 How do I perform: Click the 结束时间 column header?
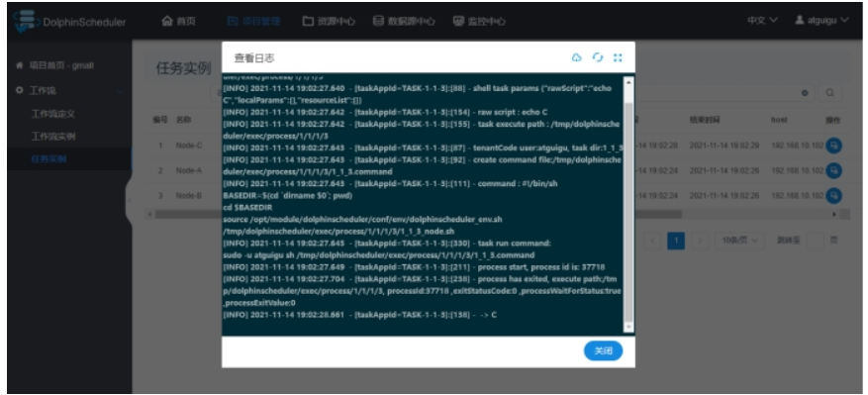coord(705,120)
